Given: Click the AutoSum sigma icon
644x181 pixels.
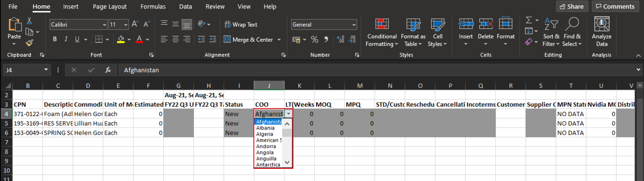Looking at the screenshot, I should (529, 20).
